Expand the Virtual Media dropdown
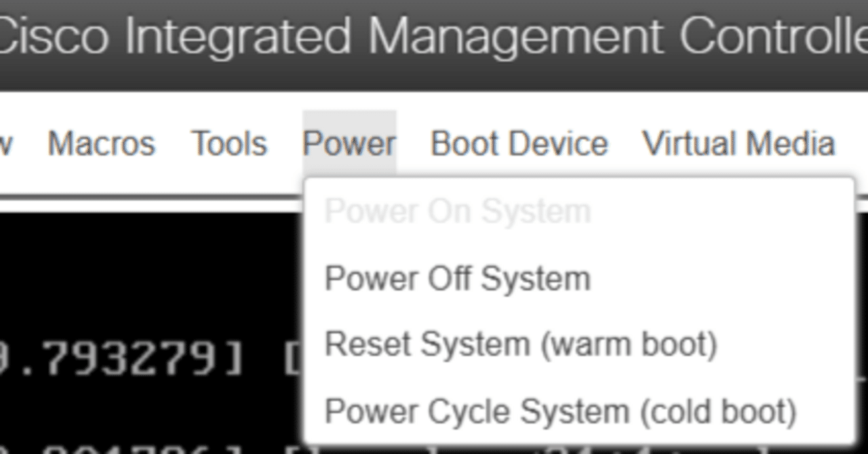 pyautogui.click(x=738, y=143)
